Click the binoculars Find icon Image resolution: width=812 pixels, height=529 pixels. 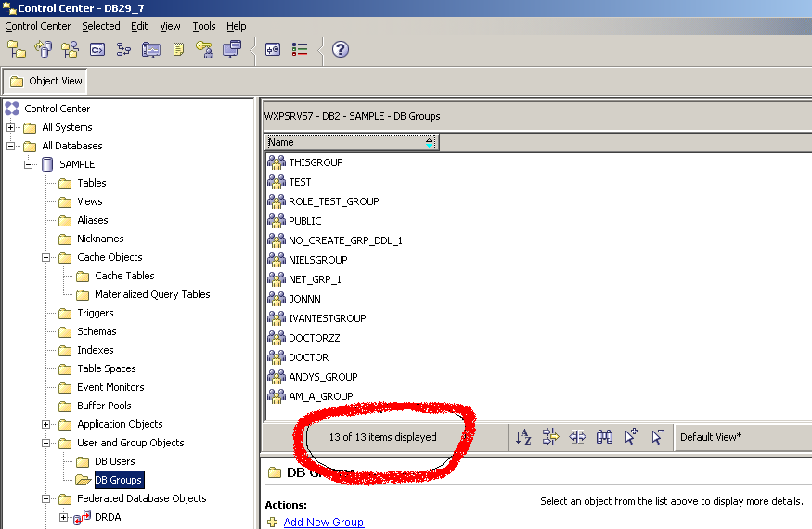604,437
